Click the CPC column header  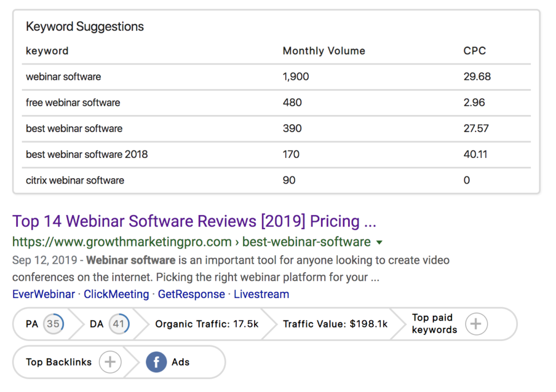[x=475, y=51]
